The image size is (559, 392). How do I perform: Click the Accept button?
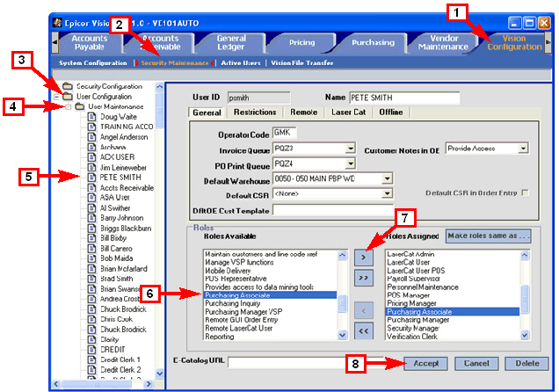[x=425, y=364]
